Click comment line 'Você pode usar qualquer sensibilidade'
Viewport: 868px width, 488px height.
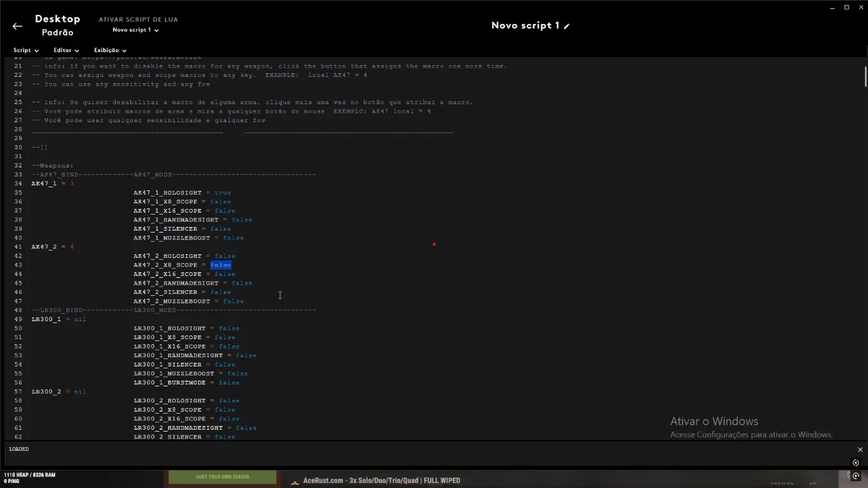tap(148, 120)
